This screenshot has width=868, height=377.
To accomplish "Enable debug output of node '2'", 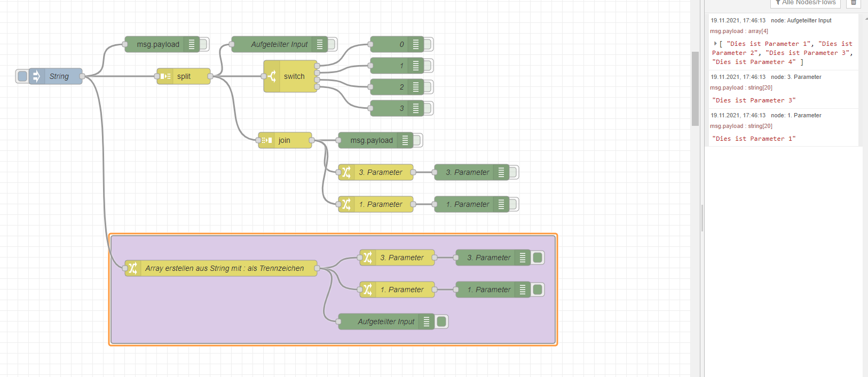I will [429, 87].
